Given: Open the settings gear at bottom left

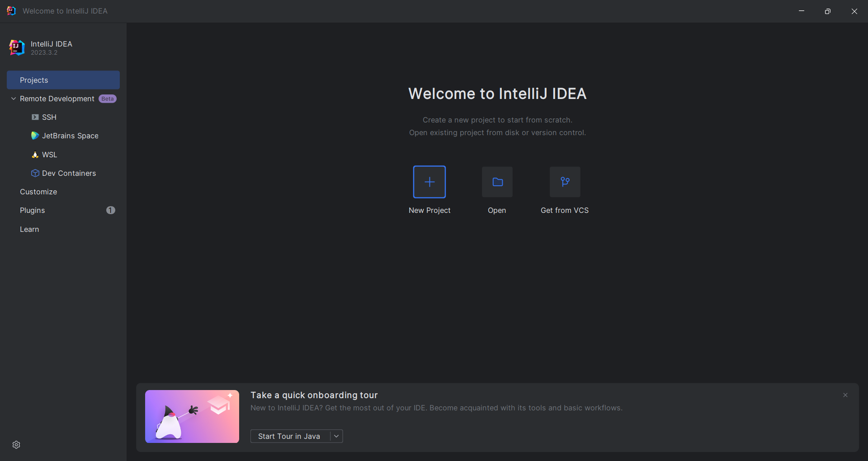Looking at the screenshot, I should tap(16, 445).
